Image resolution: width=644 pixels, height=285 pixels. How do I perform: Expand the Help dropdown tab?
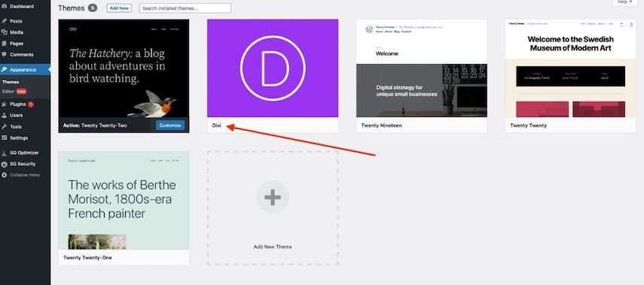tap(624, 2)
